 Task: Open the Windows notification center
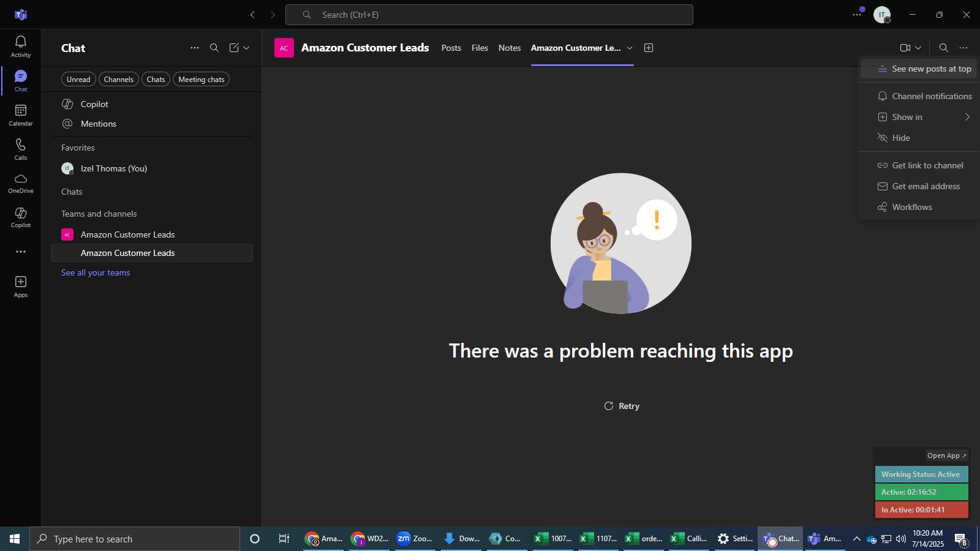tap(961, 539)
